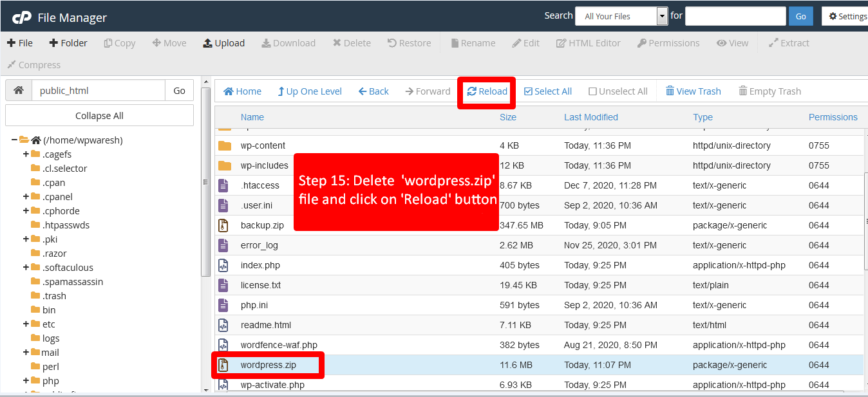Expand the .cpanel tree folder
The height and width of the screenshot is (397, 868).
click(26, 196)
